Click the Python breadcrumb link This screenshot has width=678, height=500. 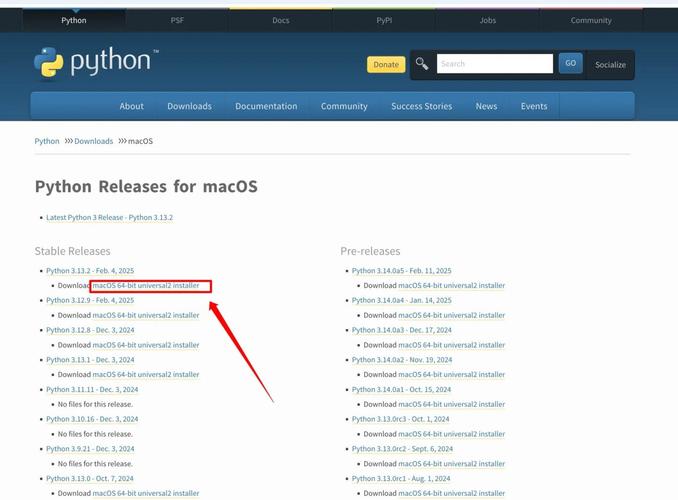coord(47,141)
